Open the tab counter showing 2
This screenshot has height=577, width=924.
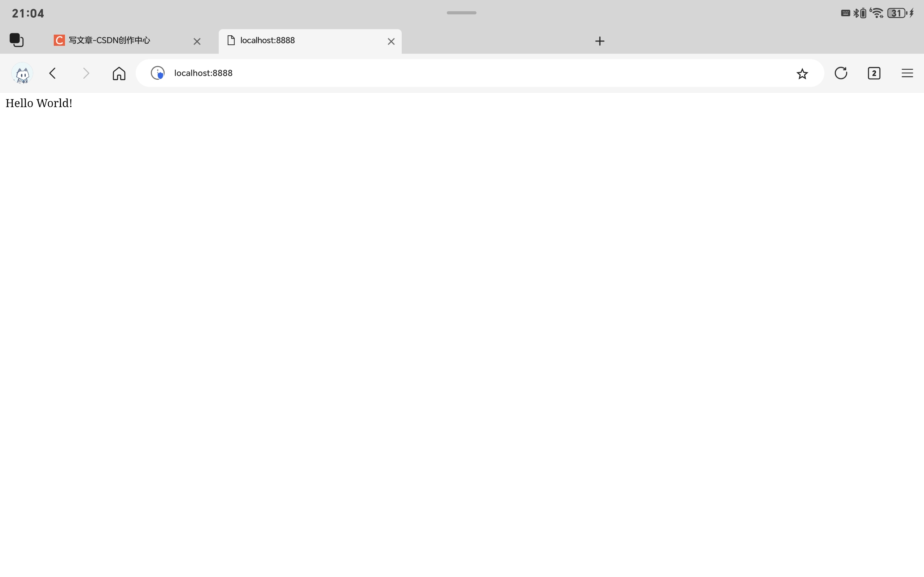point(874,73)
